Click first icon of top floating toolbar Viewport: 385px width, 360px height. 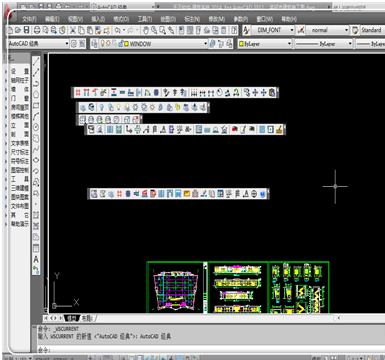pyautogui.click(x=78, y=92)
